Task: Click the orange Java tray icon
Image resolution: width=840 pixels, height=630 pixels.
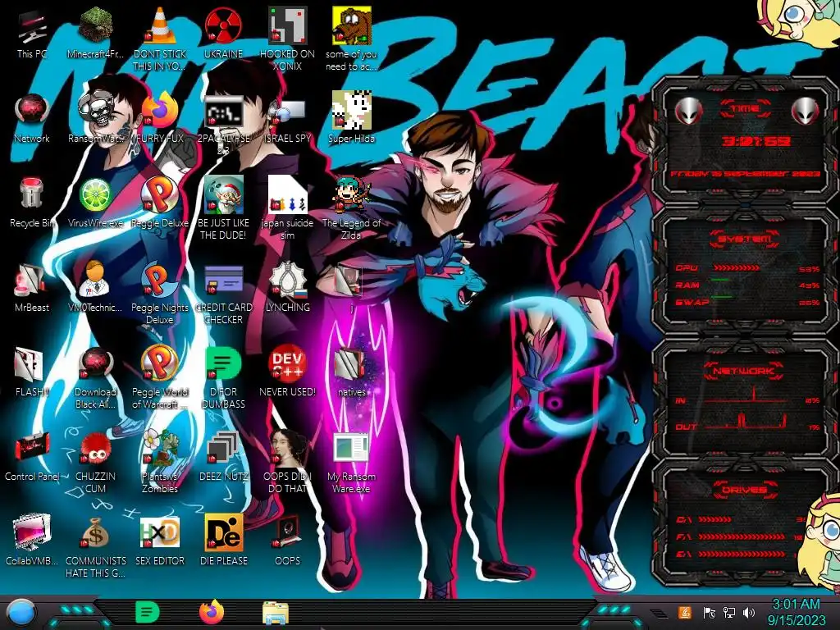Action: point(685,613)
